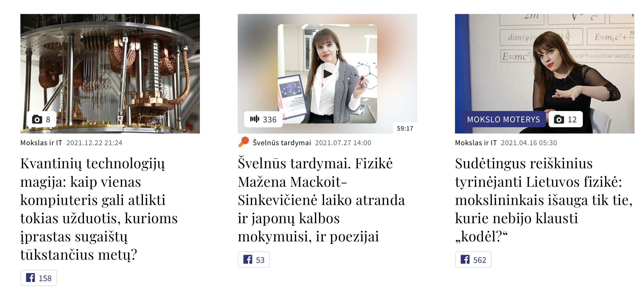644x292 pixels.
Task: Open headline Kvantinių technologijų magija article
Action: pyautogui.click(x=99, y=209)
